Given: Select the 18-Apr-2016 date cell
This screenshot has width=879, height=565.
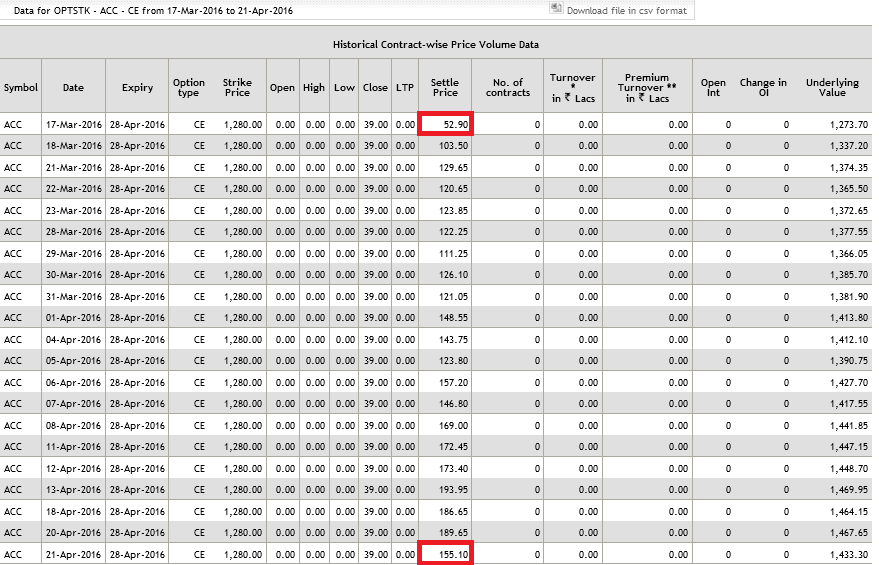Looking at the screenshot, I should coord(73,512).
